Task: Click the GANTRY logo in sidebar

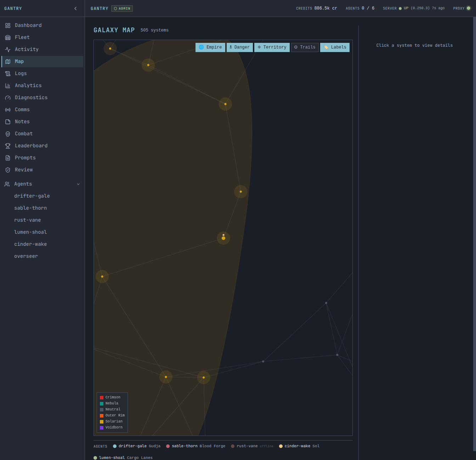Action: (13, 8)
